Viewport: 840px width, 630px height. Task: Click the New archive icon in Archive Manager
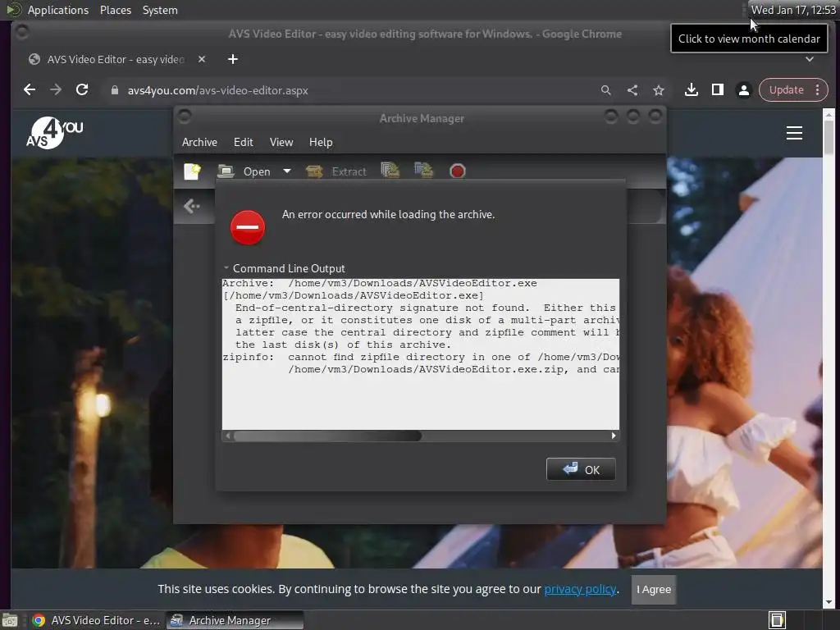click(x=192, y=171)
